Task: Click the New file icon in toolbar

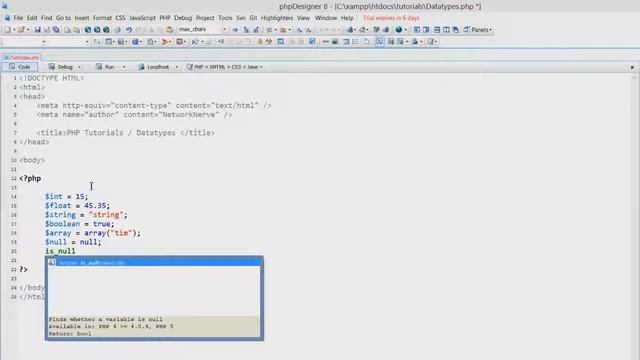Action: coord(8,29)
